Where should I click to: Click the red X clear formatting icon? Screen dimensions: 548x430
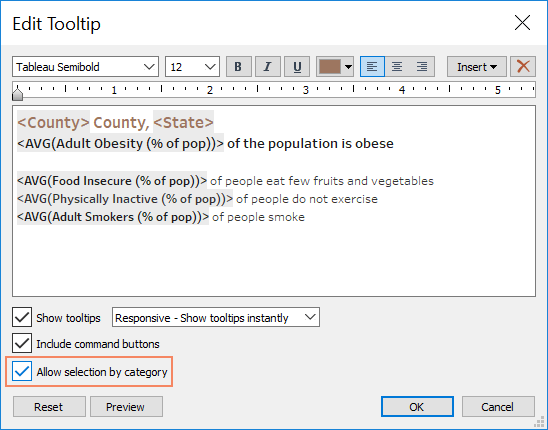[x=523, y=66]
